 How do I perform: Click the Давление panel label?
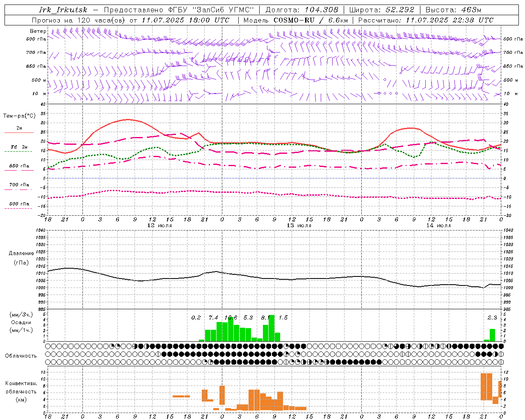(21, 253)
